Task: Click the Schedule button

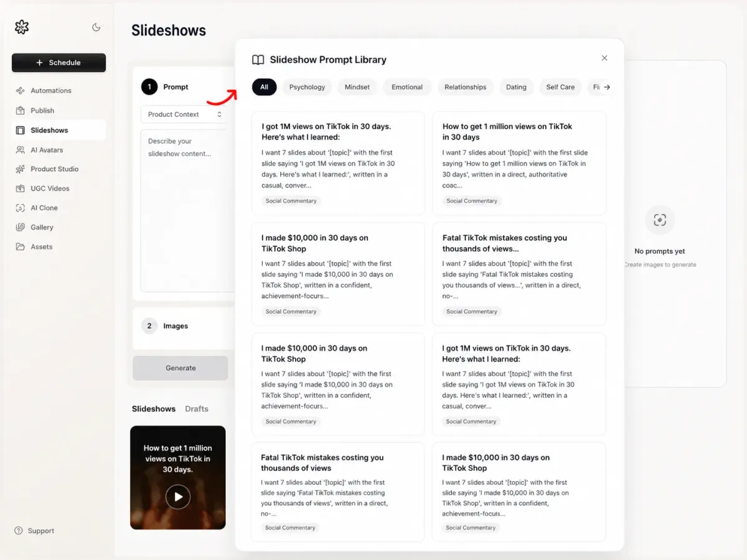Action: pyautogui.click(x=59, y=63)
